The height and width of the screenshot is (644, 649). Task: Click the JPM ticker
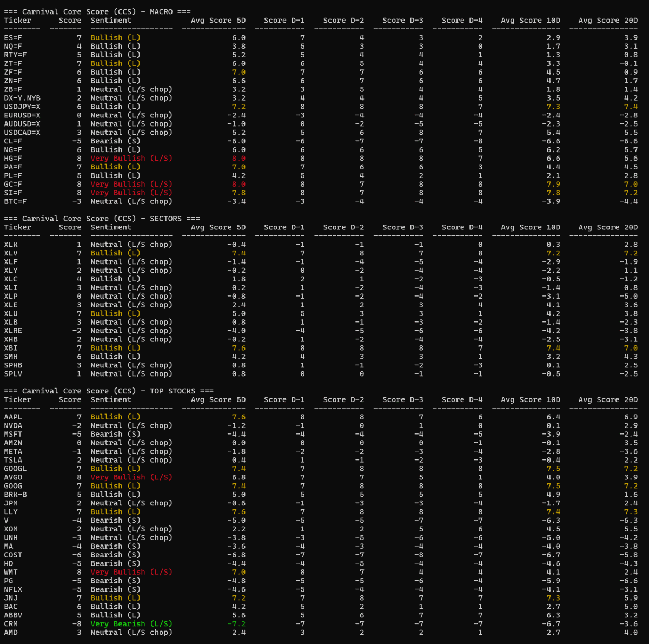(x=11, y=503)
